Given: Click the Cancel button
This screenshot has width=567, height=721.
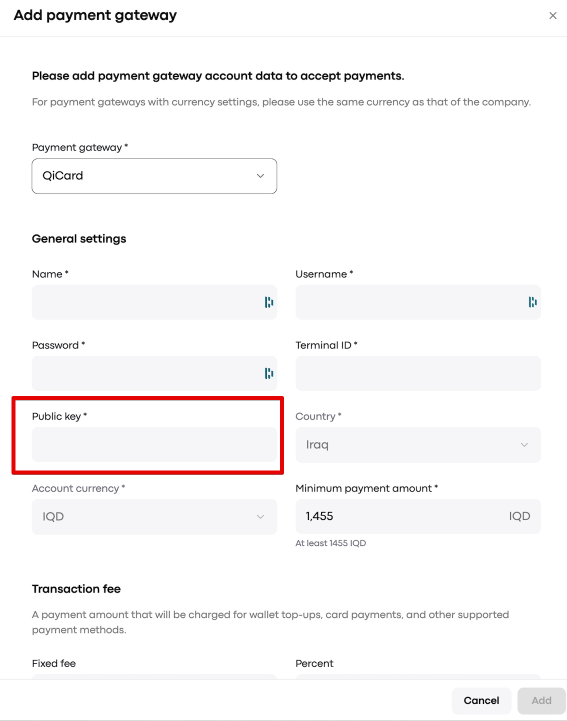Looking at the screenshot, I should (481, 700).
